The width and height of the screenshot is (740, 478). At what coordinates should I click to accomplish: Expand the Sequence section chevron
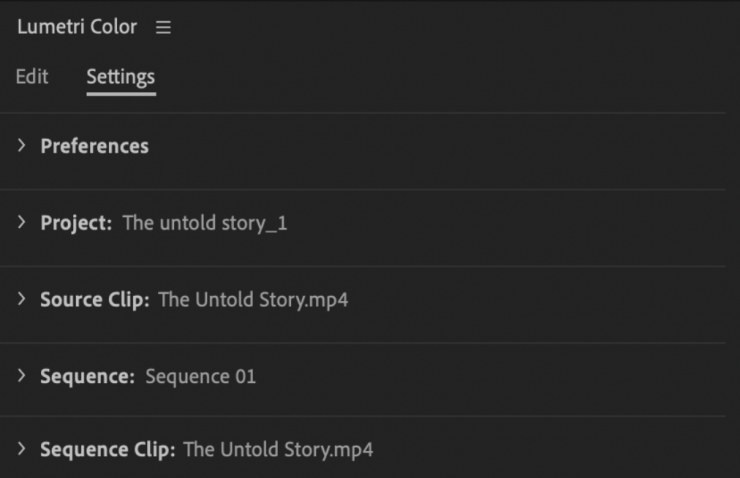[x=22, y=377]
